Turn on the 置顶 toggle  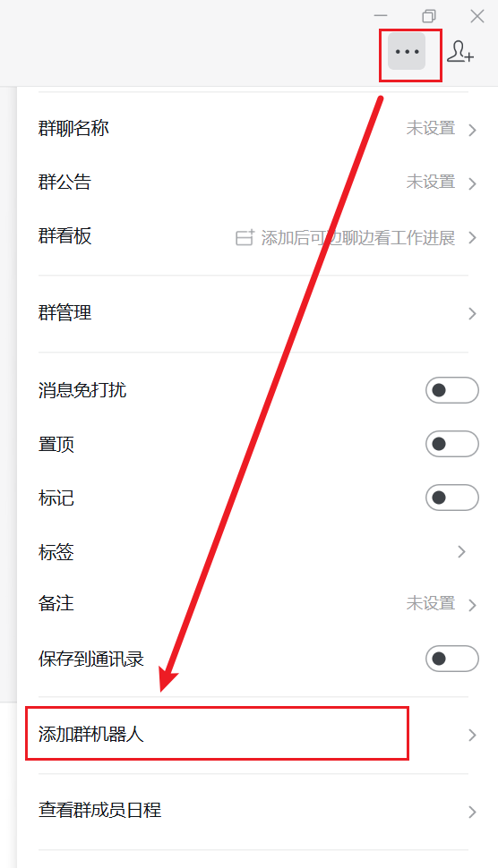point(452,444)
